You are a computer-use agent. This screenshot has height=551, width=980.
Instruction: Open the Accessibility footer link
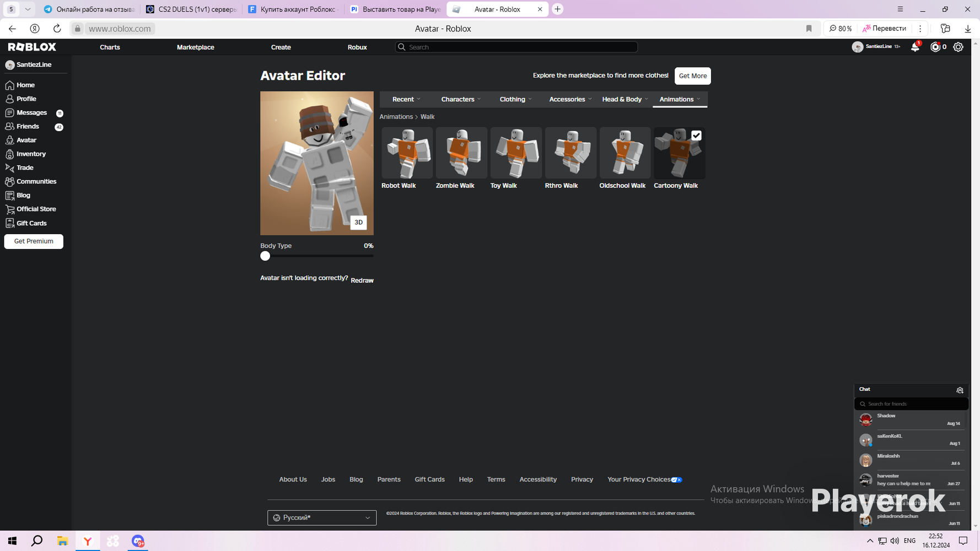(x=538, y=479)
